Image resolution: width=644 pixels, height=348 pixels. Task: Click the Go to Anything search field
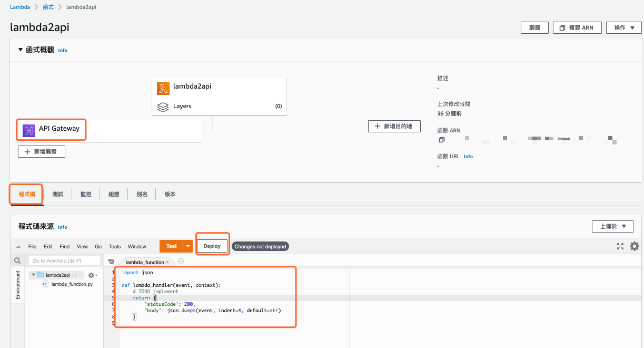coord(64,260)
